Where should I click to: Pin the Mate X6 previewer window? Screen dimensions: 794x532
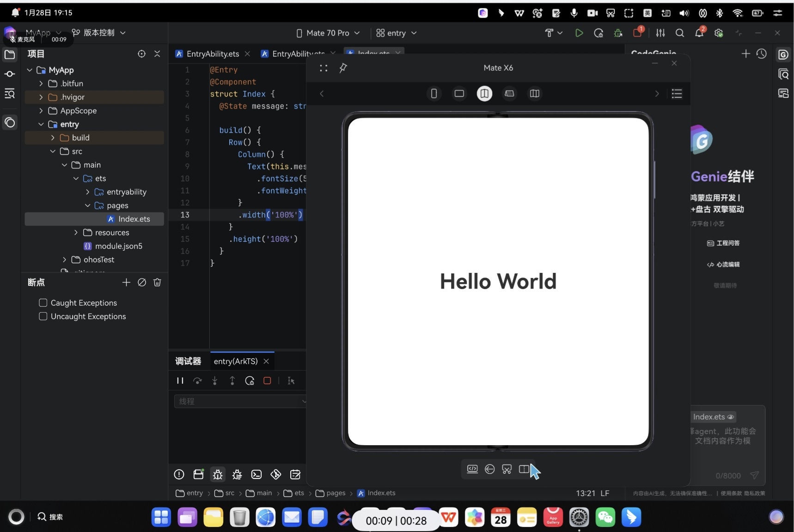[343, 68]
